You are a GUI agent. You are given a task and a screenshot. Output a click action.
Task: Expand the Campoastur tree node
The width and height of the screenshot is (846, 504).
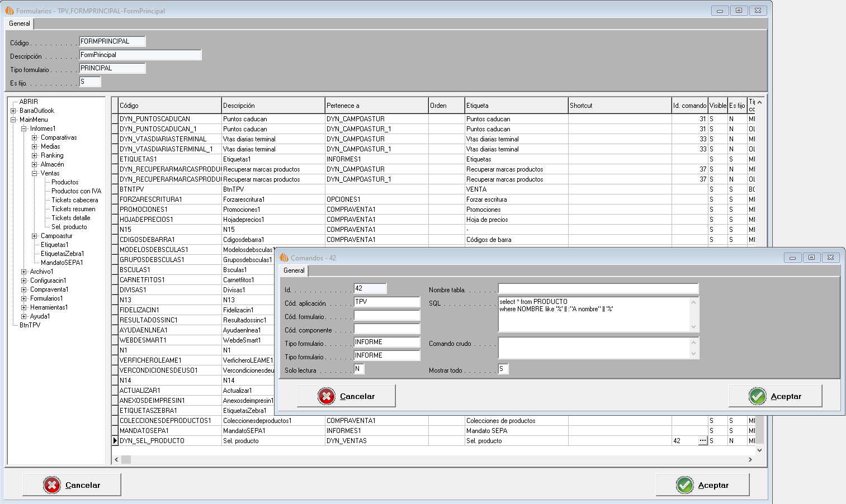click(x=35, y=236)
